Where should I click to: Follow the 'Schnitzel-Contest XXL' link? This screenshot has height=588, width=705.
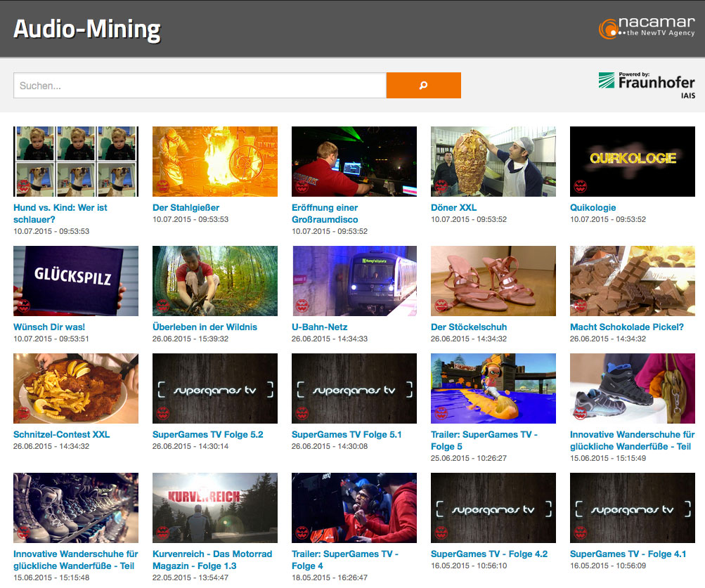coord(62,435)
